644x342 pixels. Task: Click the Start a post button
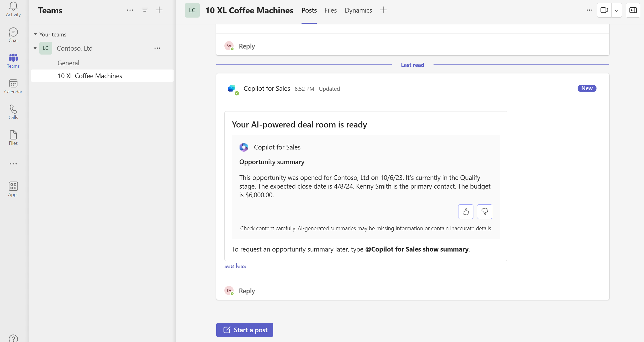point(245,330)
